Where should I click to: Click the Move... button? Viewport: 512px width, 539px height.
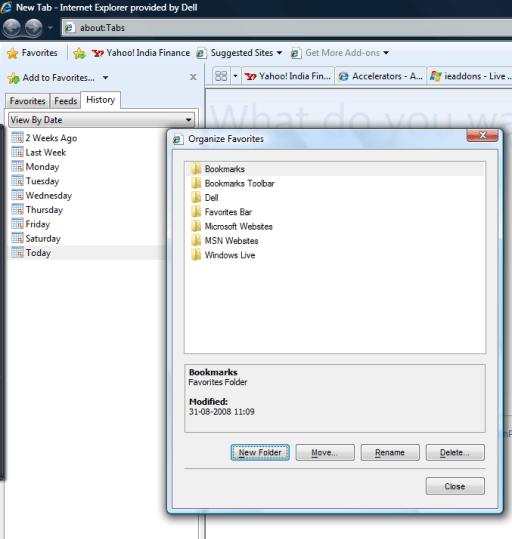coord(325,452)
